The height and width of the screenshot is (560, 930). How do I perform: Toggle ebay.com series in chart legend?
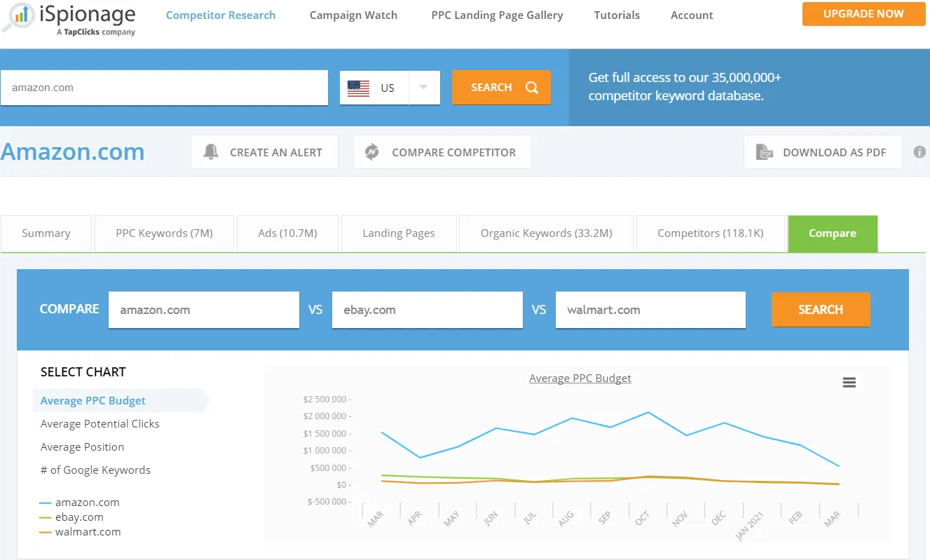point(79,517)
